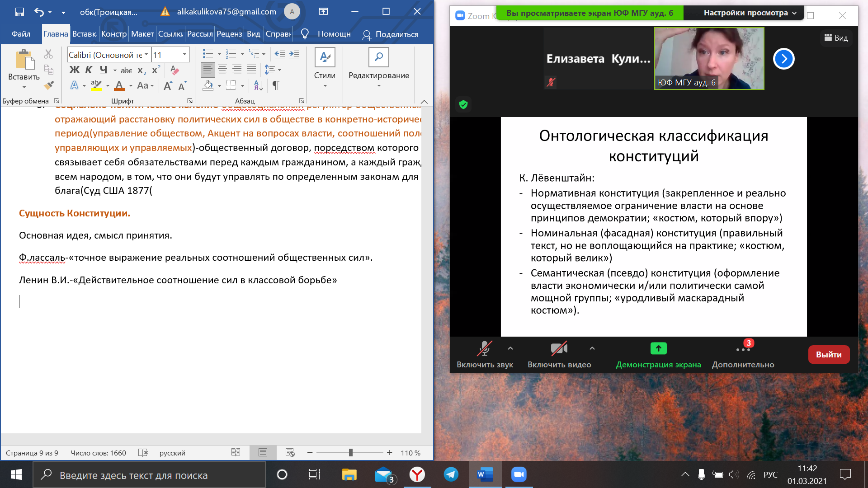
Task: Toggle bold formatting (Ж)
Action: [74, 70]
